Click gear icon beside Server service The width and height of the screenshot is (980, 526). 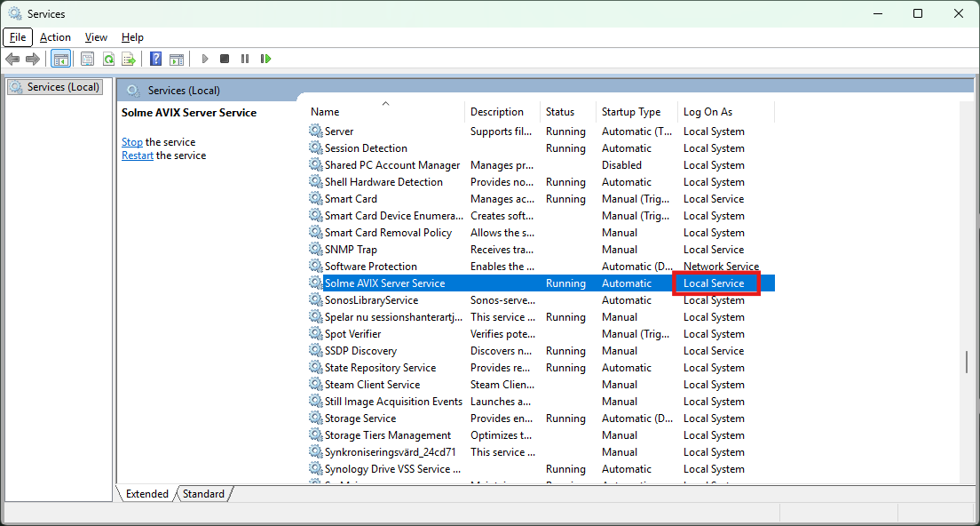click(316, 131)
